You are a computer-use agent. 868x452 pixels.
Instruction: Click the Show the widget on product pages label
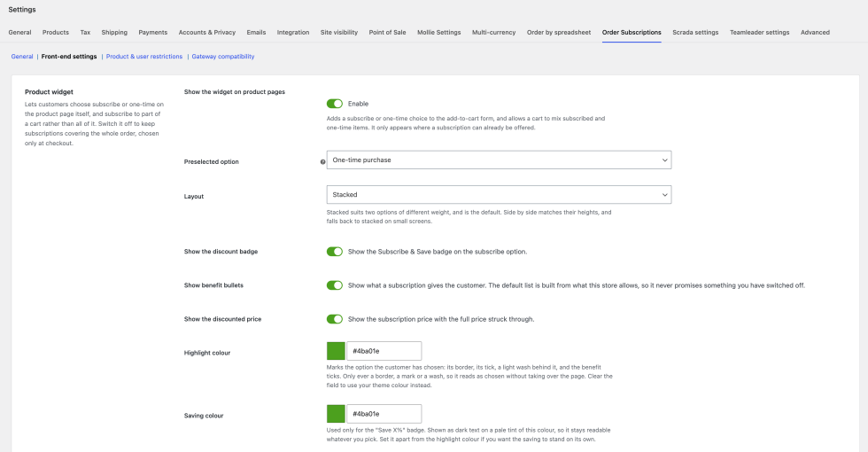pos(235,92)
